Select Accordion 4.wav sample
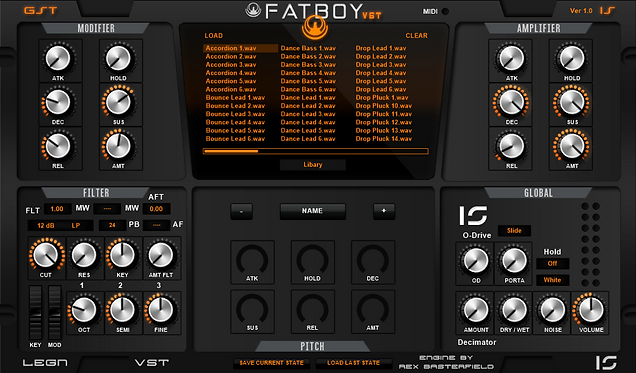Viewport: 636px width, 373px height. click(231, 73)
